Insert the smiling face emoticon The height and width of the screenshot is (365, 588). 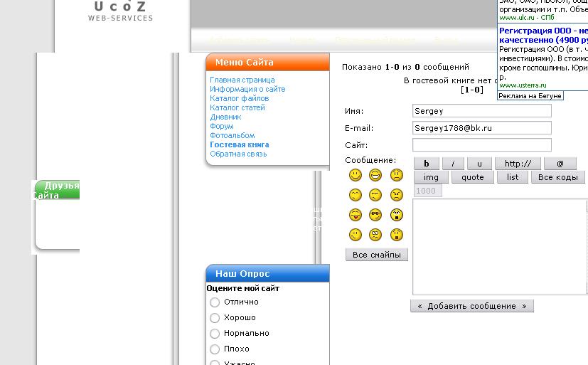356,175
